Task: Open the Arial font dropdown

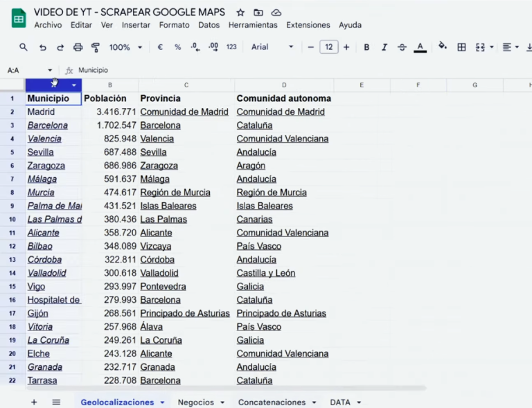Action: point(272,47)
